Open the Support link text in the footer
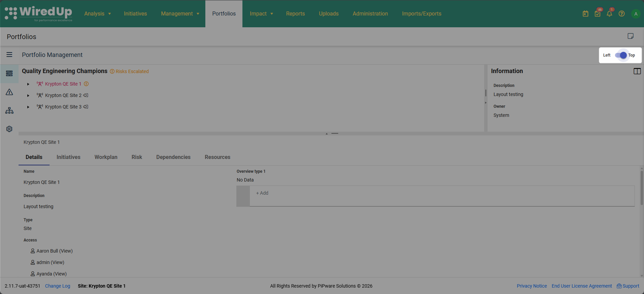This screenshot has width=644, height=294. pos(631,286)
